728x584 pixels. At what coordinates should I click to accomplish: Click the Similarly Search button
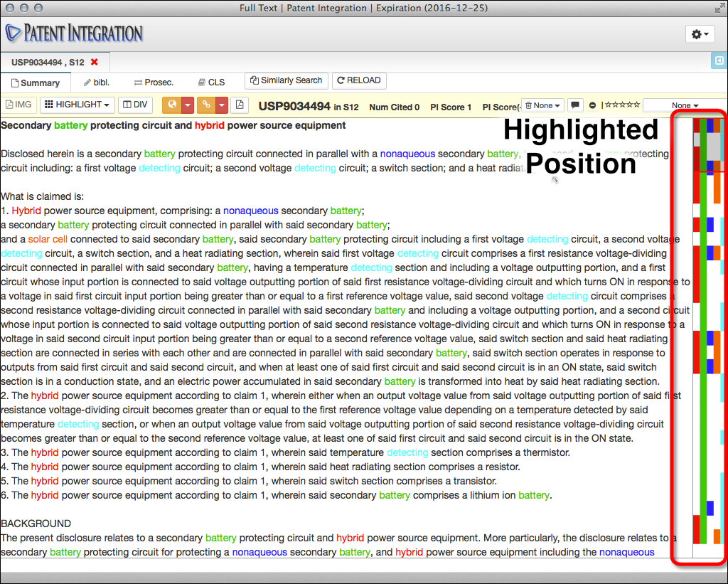coord(286,80)
